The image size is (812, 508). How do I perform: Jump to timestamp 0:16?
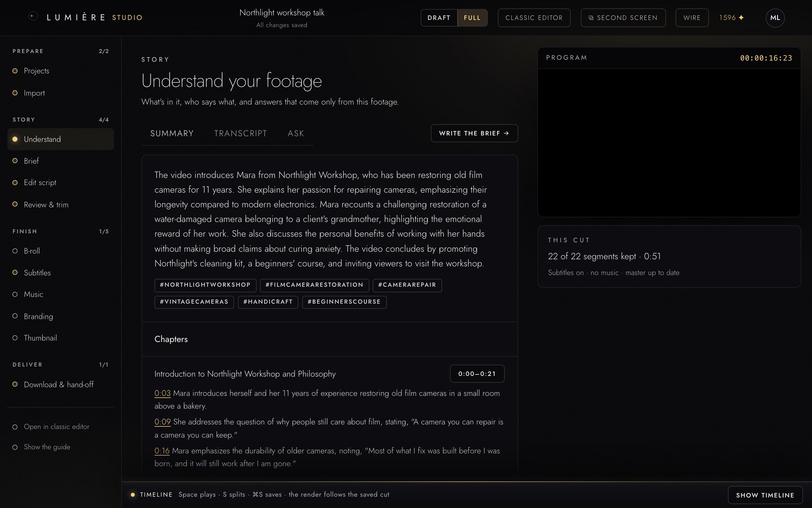[162, 451]
